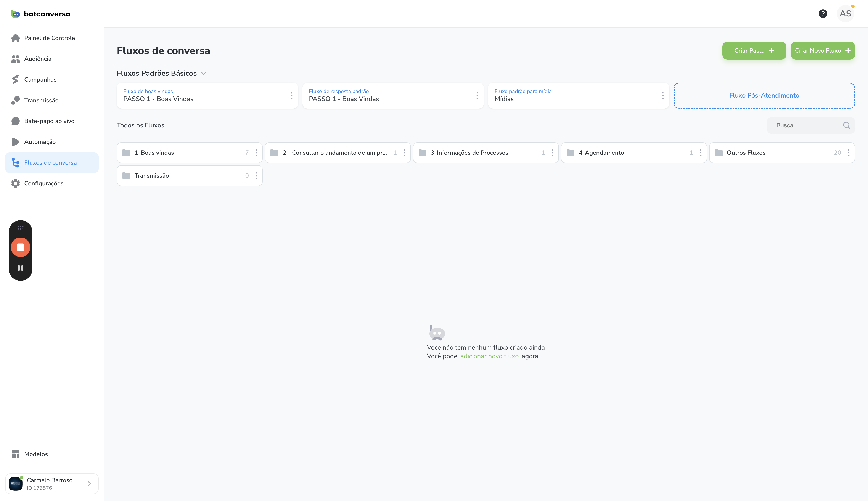The height and width of the screenshot is (501, 868).
Task: Click the help question mark icon
Action: 823,13
